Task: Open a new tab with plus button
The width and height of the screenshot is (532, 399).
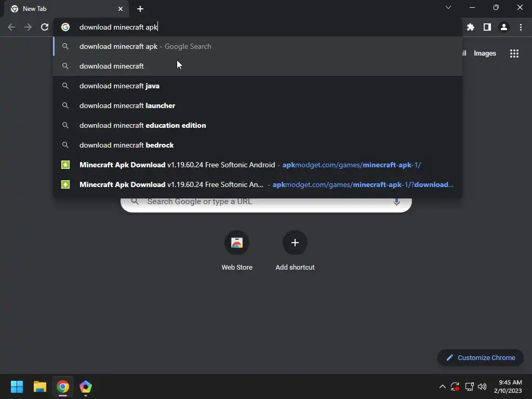Action: (x=140, y=9)
